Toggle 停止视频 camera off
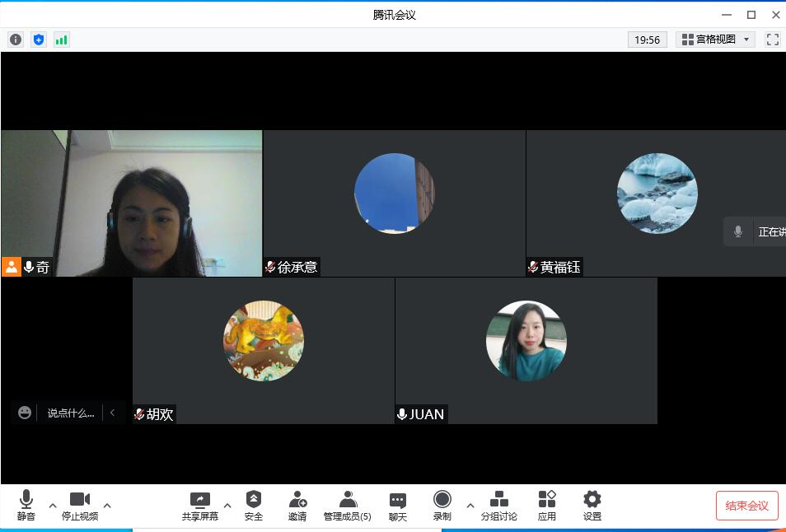 point(80,506)
